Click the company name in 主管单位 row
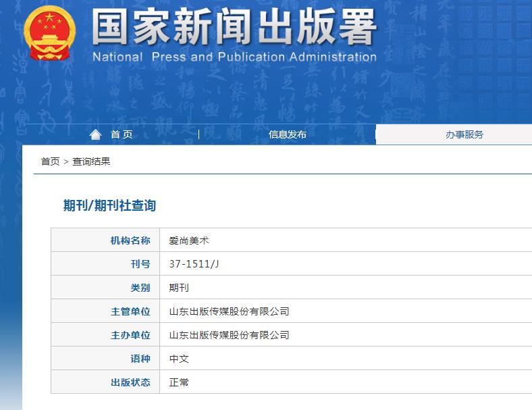 (x=229, y=311)
